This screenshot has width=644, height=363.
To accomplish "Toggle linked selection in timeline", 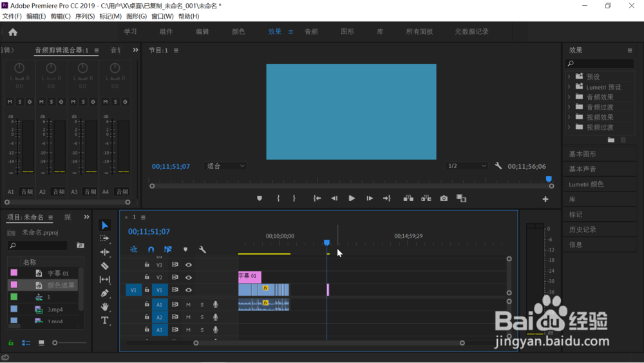I will pos(168,250).
